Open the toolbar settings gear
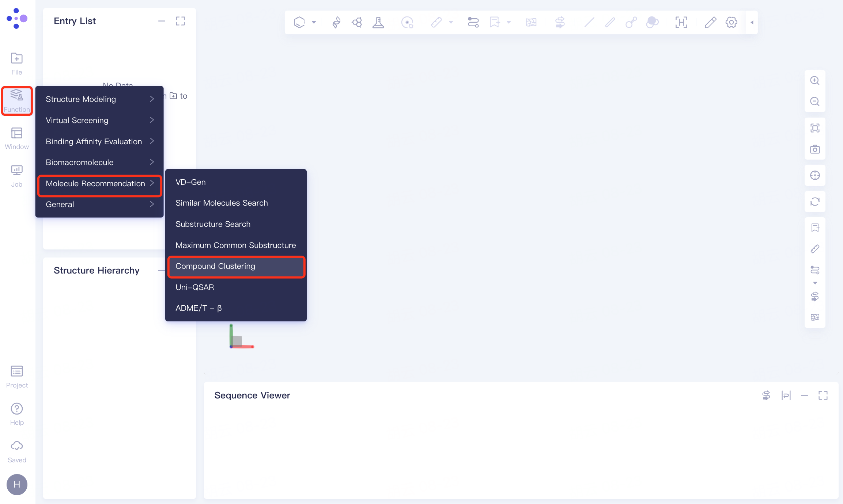Image resolution: width=843 pixels, height=504 pixels. coord(731,22)
